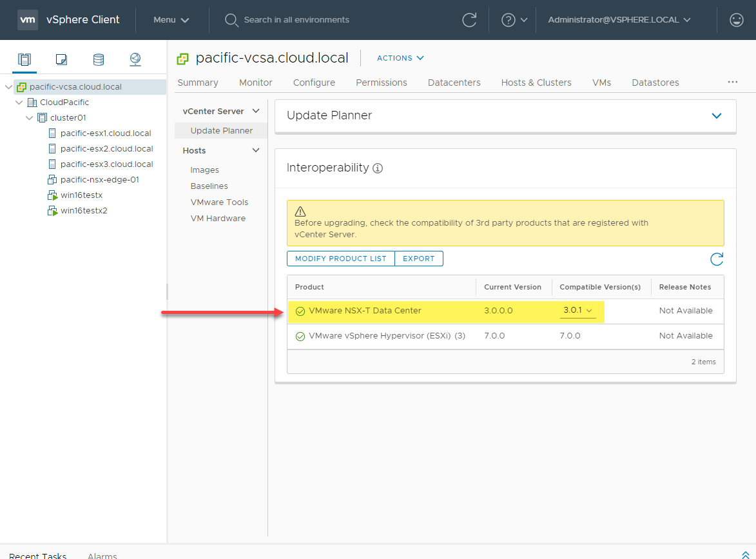Click the pacific-nsx-edge-01 VM icon
Image resolution: width=756 pixels, height=559 pixels.
(x=52, y=179)
